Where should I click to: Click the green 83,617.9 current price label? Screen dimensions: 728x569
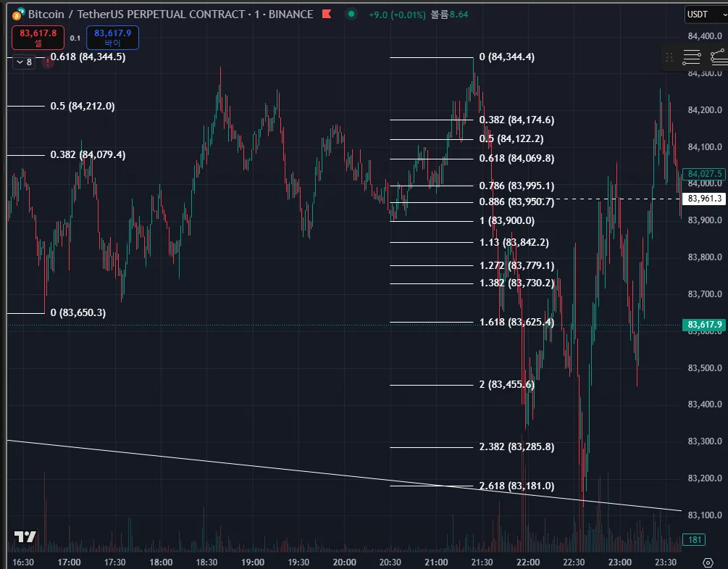[x=704, y=325]
